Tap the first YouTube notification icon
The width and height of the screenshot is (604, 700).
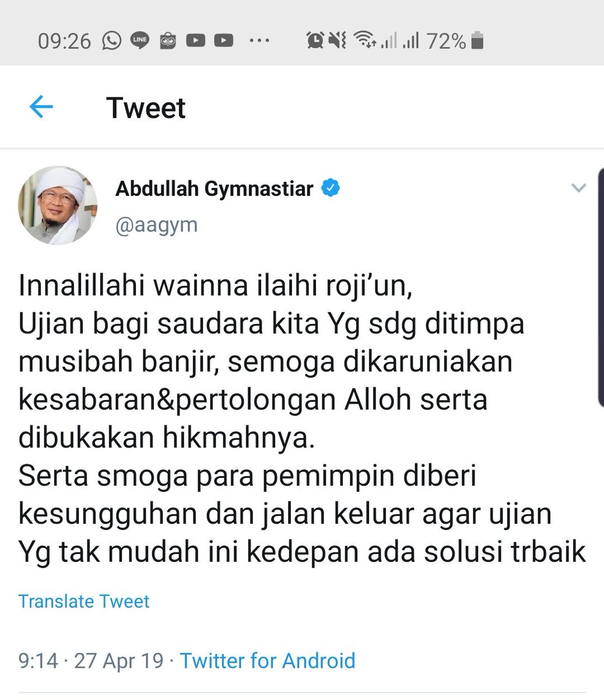(x=195, y=41)
